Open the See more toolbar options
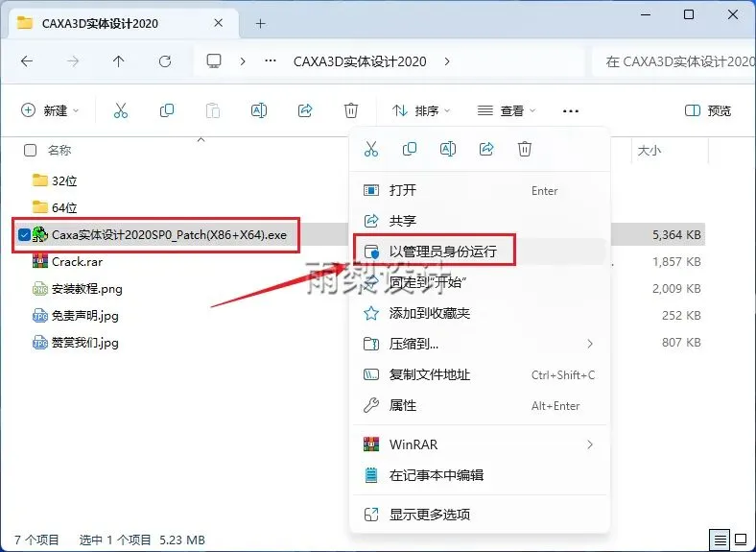Screen dimensions: 756x552 click(x=571, y=111)
